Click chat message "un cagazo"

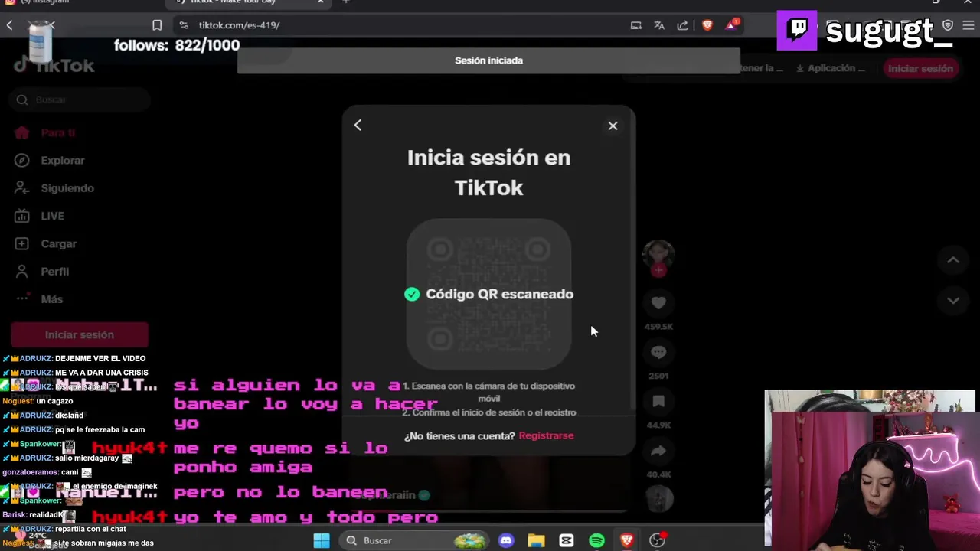(x=54, y=401)
